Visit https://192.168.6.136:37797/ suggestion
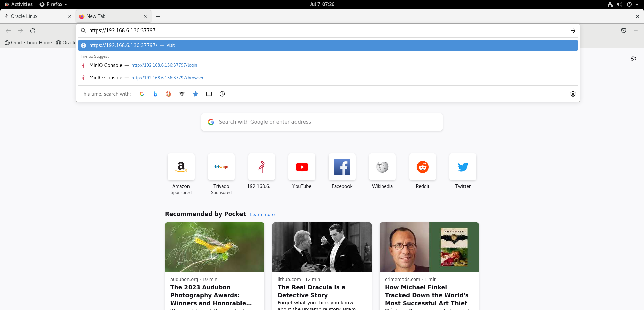Screen dimensions: 644x310 pyautogui.click(x=328, y=45)
